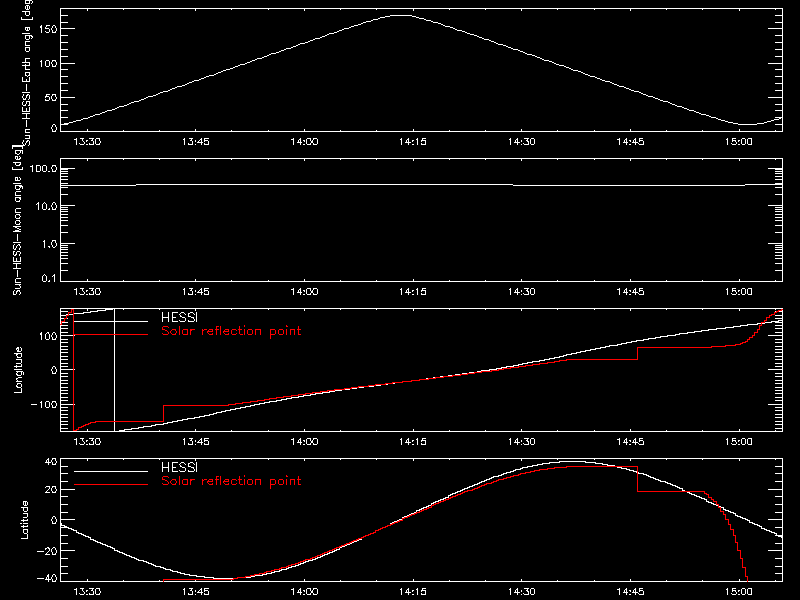Click 'Solar reflection point' legend label in Longitude plot
This screenshot has width=800, height=600.
point(231,331)
